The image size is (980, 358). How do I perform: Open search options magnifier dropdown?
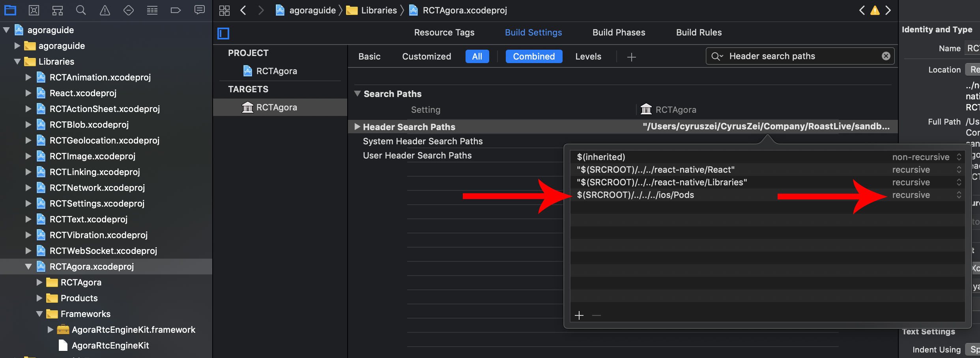(717, 56)
